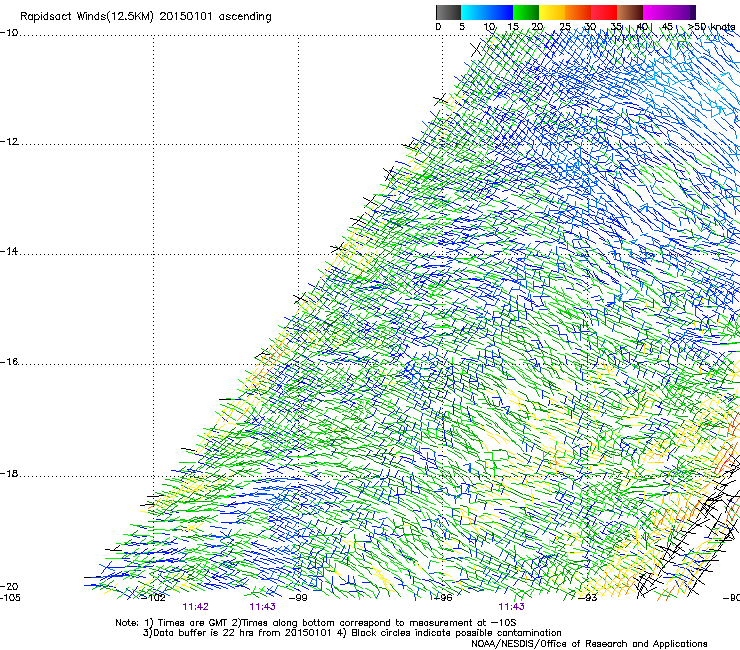Click the NOAA/NESDIS Office of Research credit
The image size is (740, 650).
point(589,644)
